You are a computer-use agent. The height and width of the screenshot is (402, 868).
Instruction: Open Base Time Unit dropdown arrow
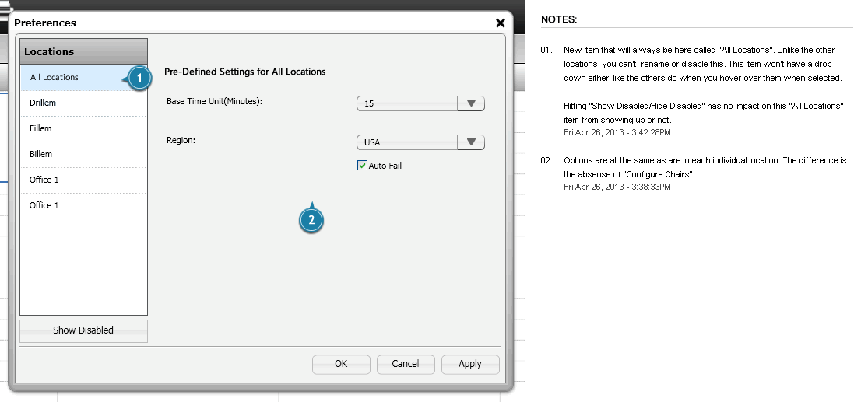point(471,103)
